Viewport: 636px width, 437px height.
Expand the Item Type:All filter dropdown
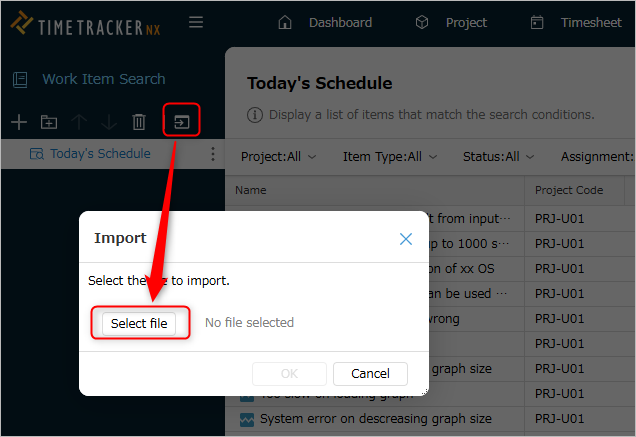tap(390, 157)
